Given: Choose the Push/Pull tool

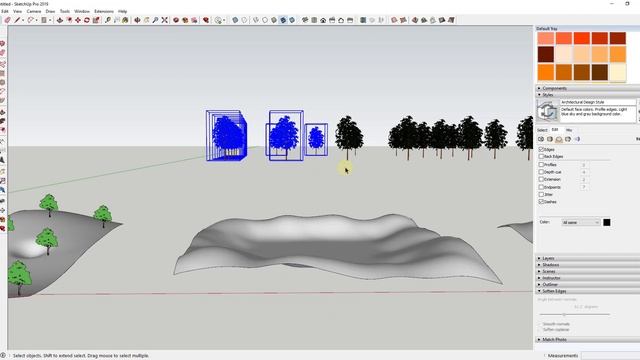Looking at the screenshot, I should pyautogui.click(x=60, y=20).
